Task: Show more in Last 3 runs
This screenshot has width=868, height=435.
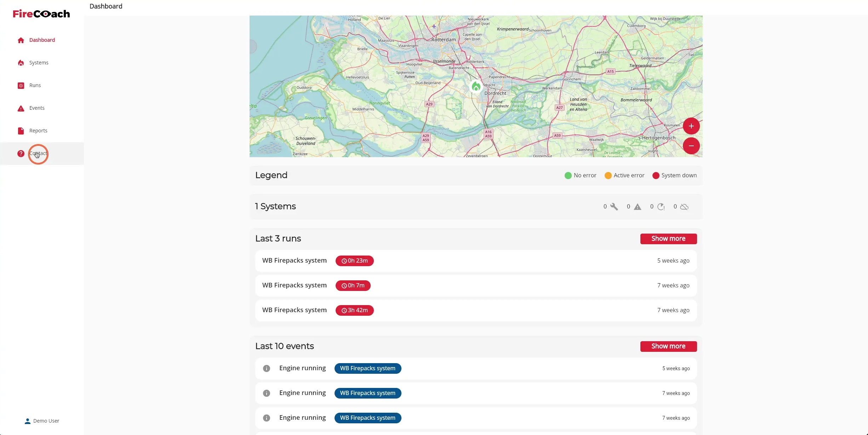Action: (x=668, y=239)
